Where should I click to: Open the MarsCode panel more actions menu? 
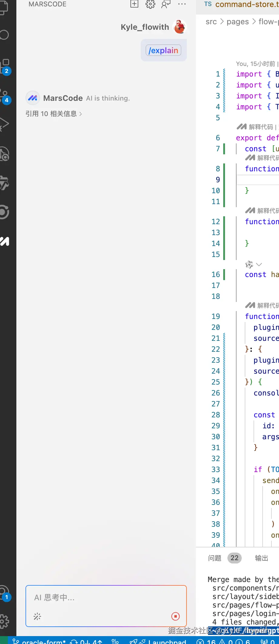(182, 4)
